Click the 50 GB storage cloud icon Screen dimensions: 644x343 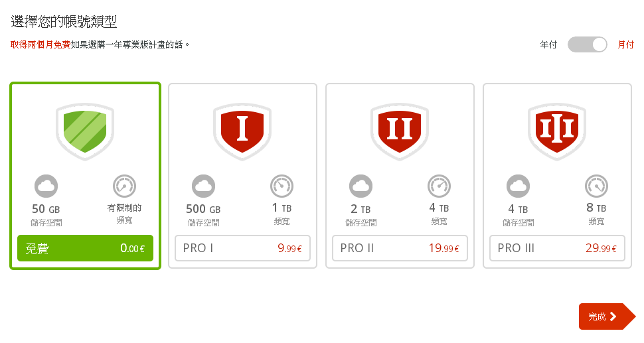[x=46, y=186]
